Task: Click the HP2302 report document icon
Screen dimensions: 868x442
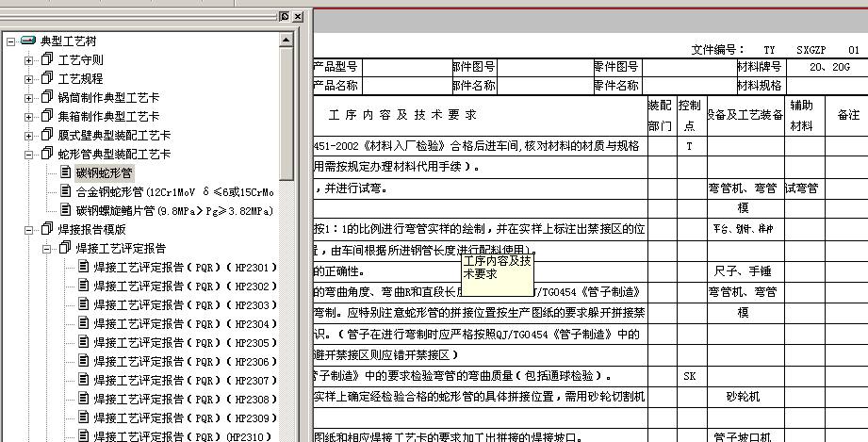Action: click(84, 286)
